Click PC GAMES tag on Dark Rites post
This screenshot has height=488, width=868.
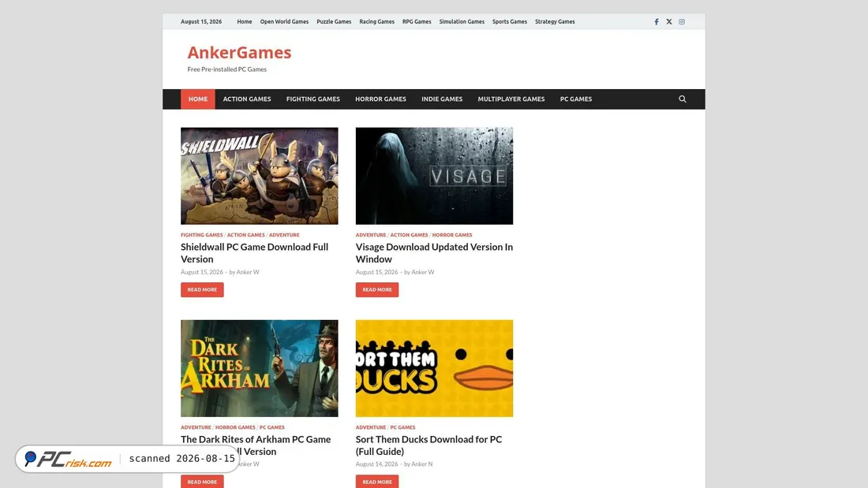[271, 428]
